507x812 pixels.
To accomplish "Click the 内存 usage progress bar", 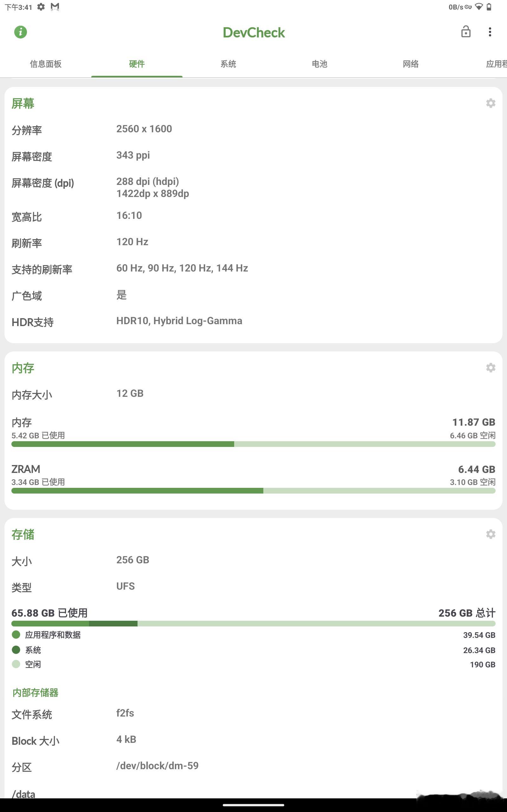I will [x=253, y=444].
